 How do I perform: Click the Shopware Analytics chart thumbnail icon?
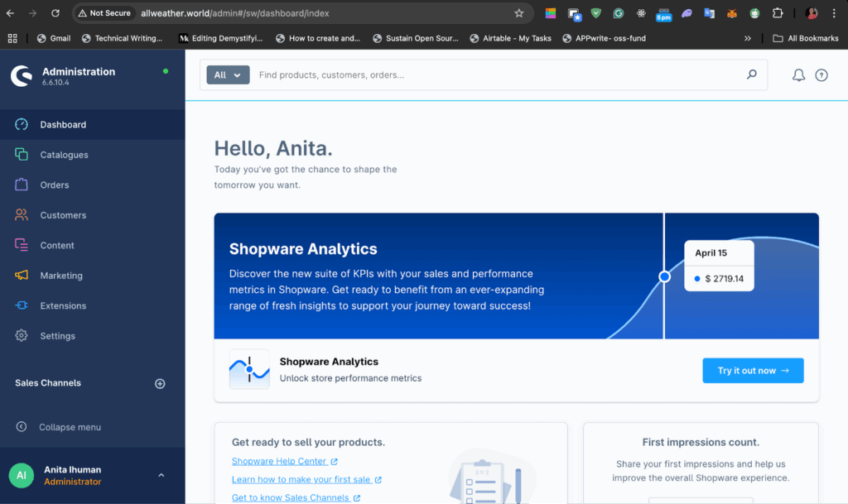click(249, 369)
